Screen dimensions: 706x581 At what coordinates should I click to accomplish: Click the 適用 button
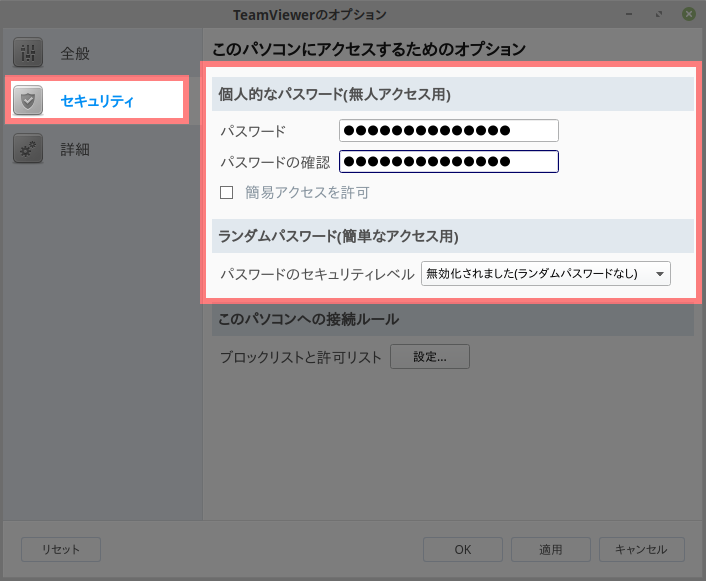click(x=551, y=549)
